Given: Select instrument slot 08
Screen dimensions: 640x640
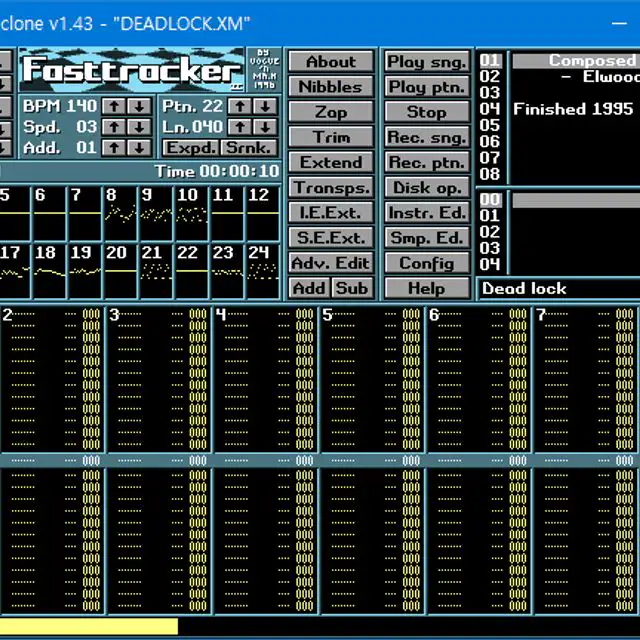Looking at the screenshot, I should [490, 174].
